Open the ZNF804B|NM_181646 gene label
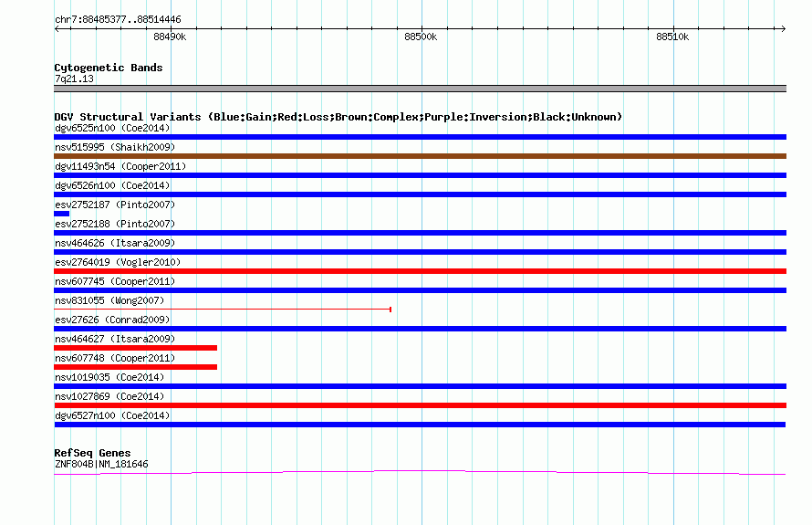812x525 pixels. click(x=101, y=465)
